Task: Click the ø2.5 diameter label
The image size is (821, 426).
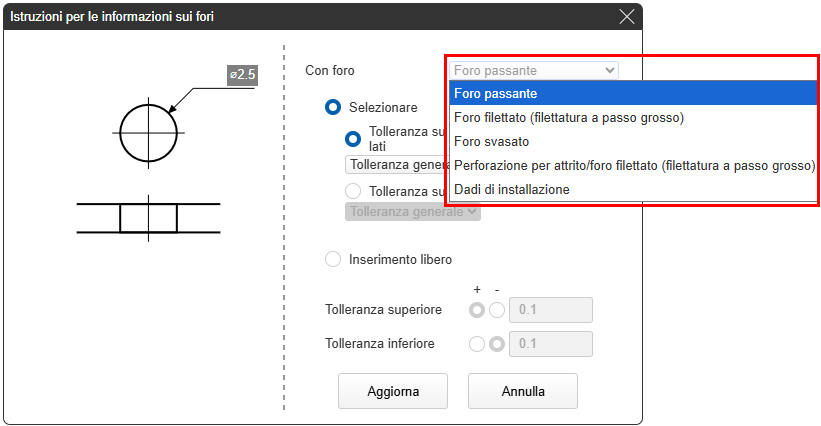Action: tap(243, 75)
